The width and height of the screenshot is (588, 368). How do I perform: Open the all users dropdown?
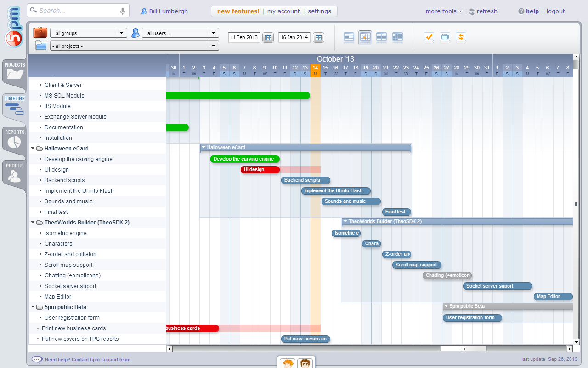pos(181,33)
